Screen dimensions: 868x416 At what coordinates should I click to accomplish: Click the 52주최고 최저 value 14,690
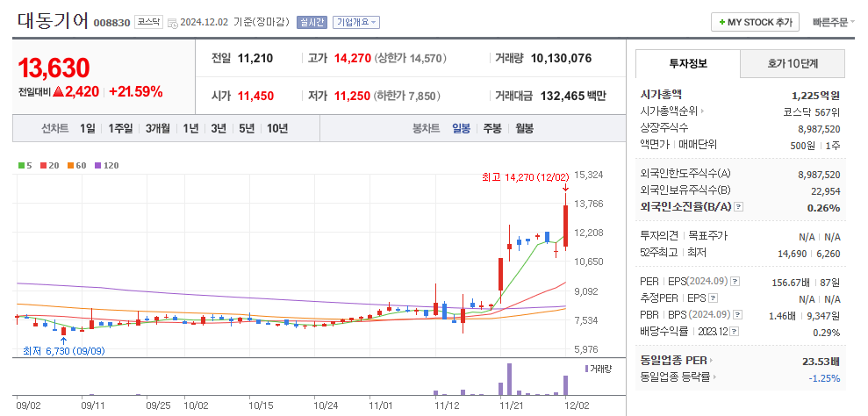click(792, 253)
